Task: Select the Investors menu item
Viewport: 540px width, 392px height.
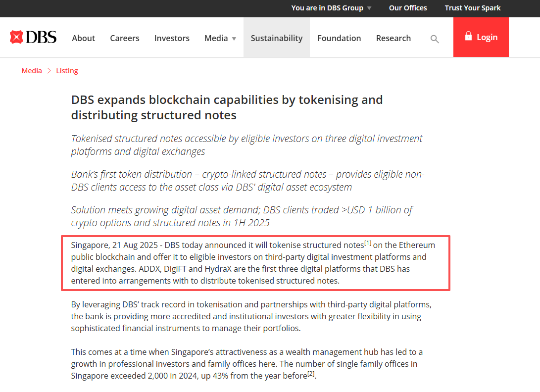Action: (x=172, y=38)
